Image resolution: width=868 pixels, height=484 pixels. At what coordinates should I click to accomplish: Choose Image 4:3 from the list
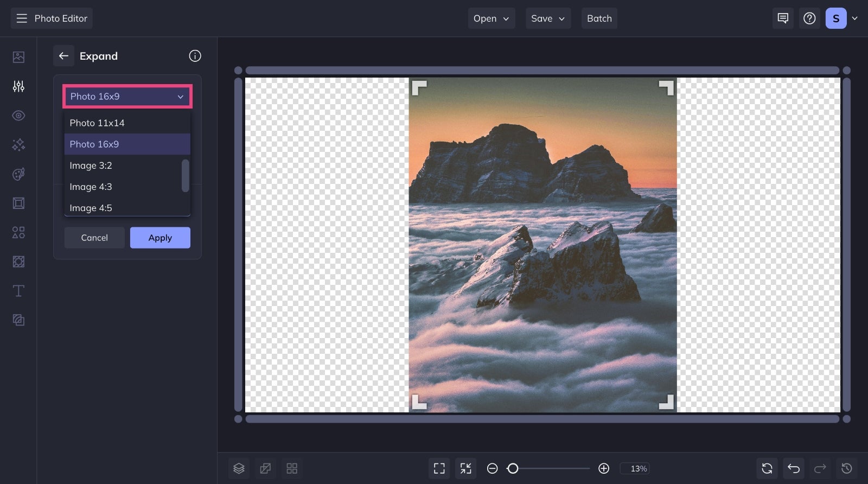(x=123, y=187)
